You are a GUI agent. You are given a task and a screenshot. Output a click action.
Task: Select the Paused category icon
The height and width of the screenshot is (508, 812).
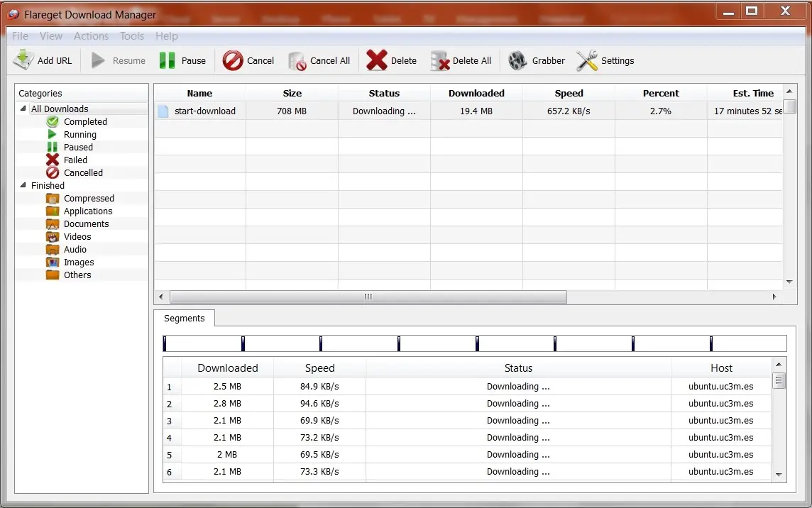click(x=53, y=147)
